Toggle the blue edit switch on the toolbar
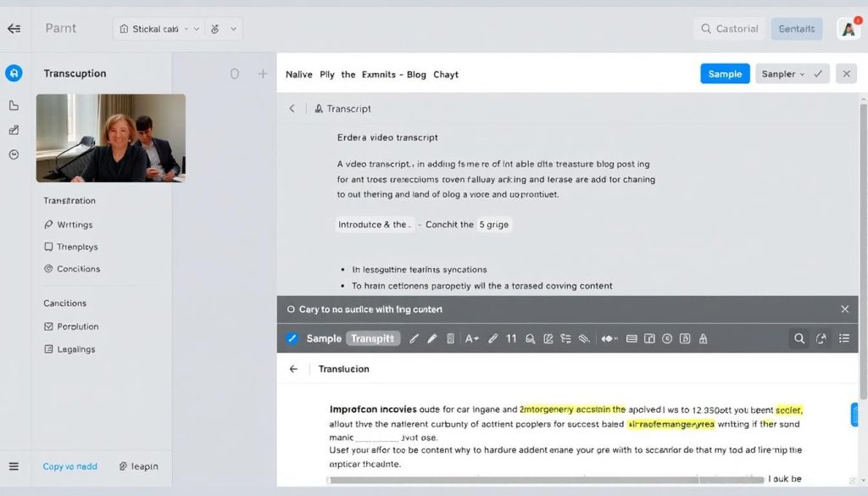Image resolution: width=868 pixels, height=496 pixels. coord(292,338)
